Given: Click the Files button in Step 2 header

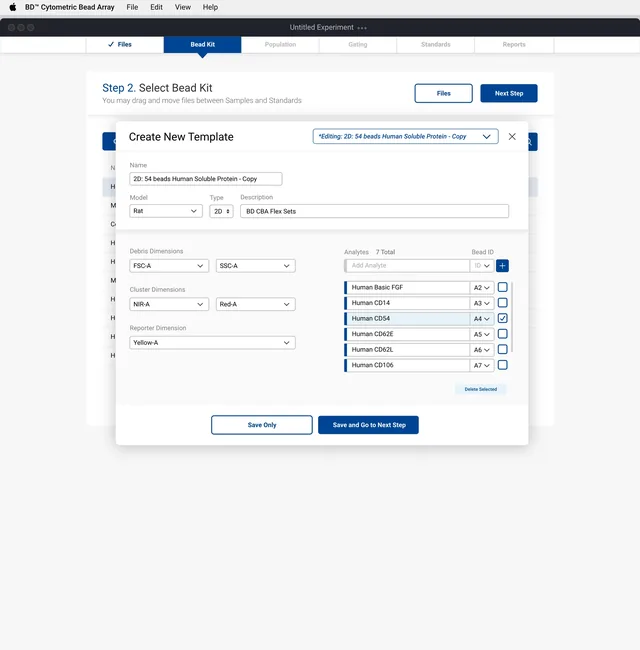Looking at the screenshot, I should pyautogui.click(x=444, y=93).
